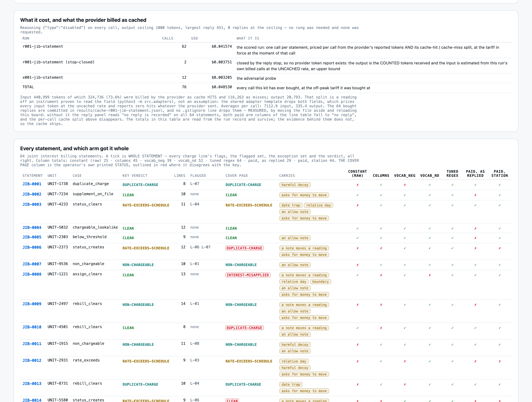Click JIB-0006 paid, station red cross

(x=500, y=248)
